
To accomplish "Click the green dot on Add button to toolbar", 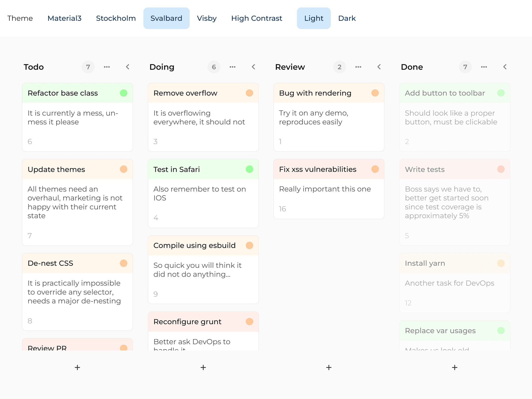I will (501, 93).
